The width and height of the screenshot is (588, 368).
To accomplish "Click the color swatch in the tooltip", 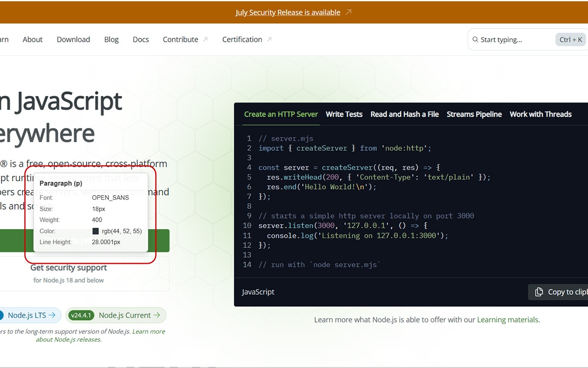I will point(96,231).
